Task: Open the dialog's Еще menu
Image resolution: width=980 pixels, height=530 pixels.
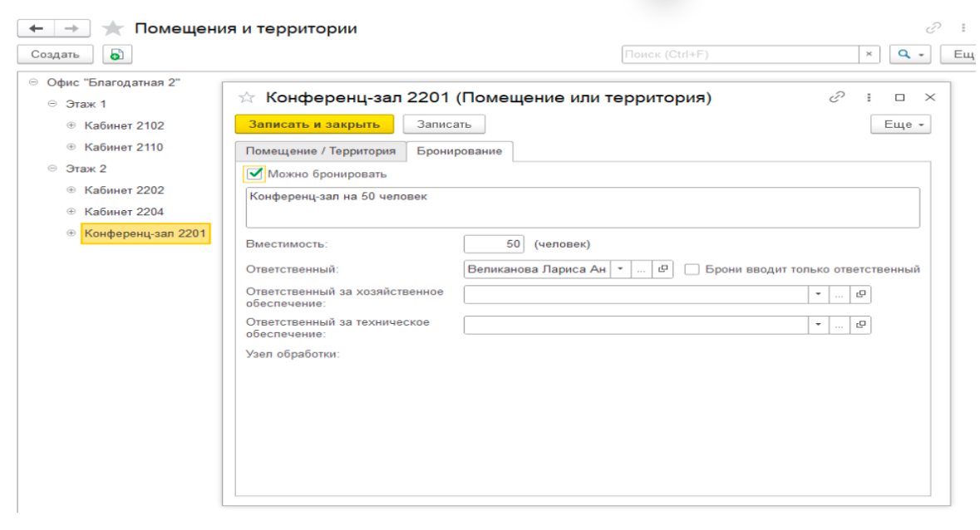Action: [x=901, y=125]
